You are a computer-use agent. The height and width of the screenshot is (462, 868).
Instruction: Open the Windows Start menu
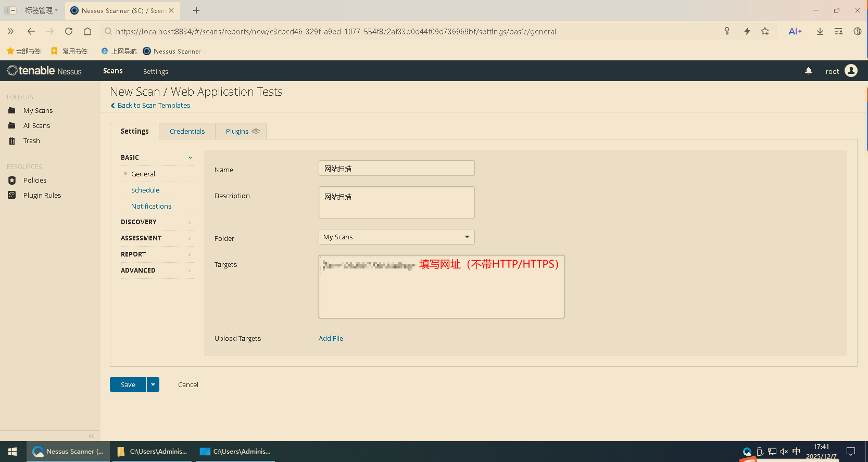point(13,452)
